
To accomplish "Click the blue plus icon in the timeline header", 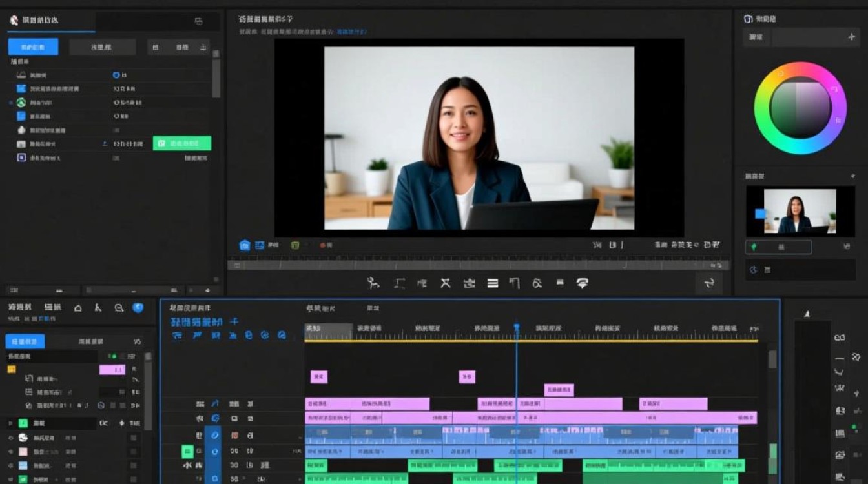I will tap(234, 321).
